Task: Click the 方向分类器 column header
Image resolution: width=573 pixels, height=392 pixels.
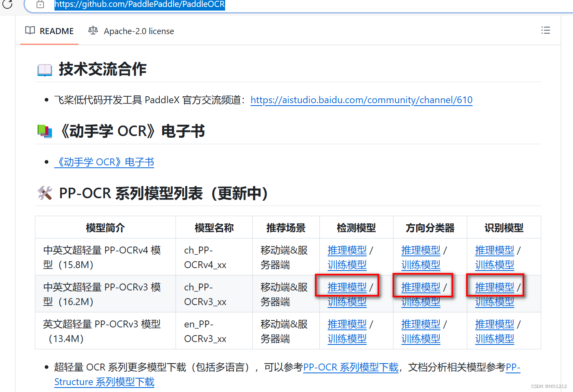Action: point(430,228)
